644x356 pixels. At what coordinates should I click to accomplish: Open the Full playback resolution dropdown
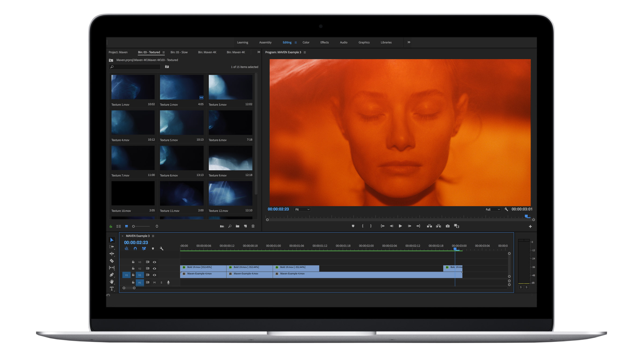[493, 210]
